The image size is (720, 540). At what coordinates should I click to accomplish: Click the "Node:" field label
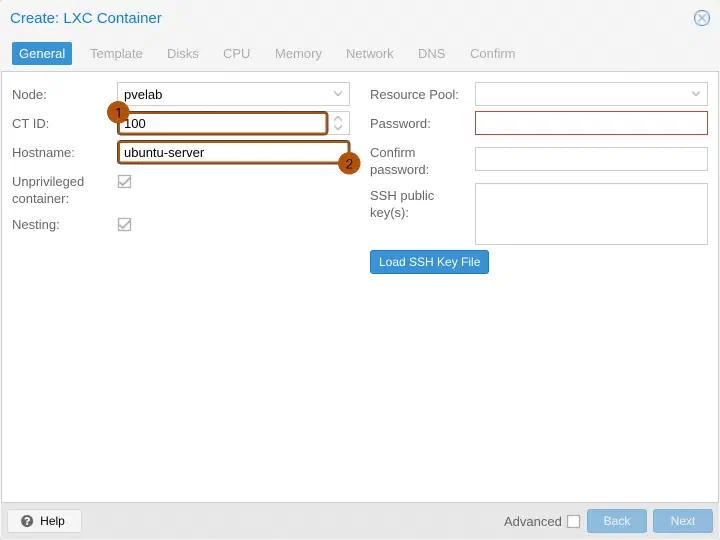click(29, 95)
